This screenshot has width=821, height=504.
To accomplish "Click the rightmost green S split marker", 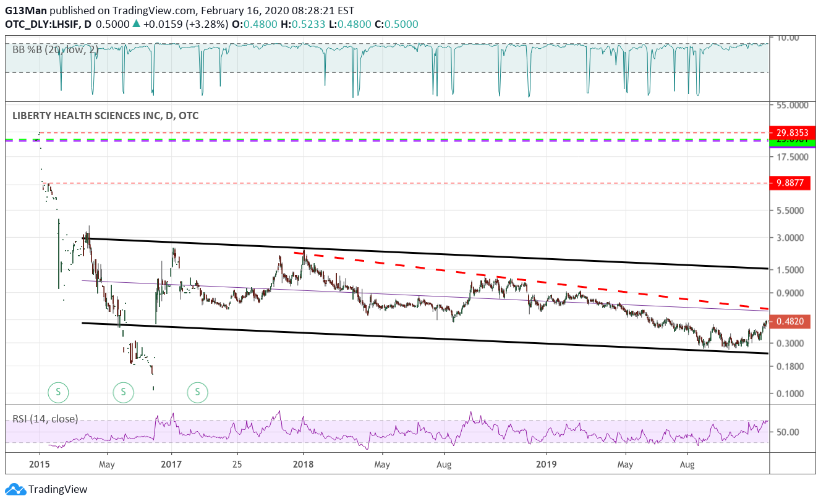I will [x=198, y=391].
